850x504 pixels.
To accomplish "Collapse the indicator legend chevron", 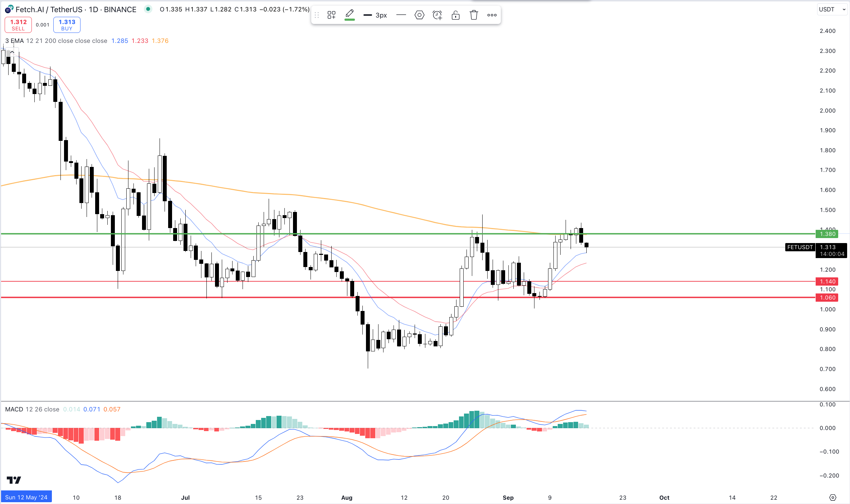I will click(x=12, y=52).
